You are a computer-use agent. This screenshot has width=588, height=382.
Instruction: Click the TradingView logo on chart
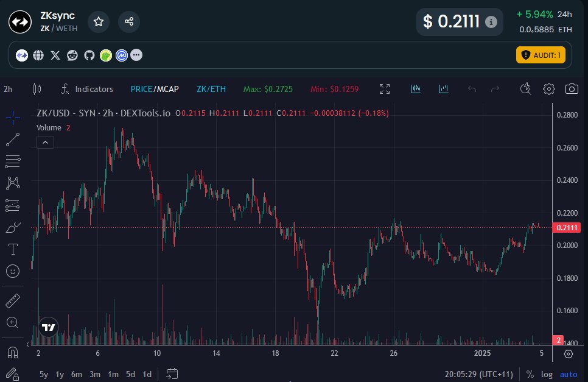pos(48,327)
